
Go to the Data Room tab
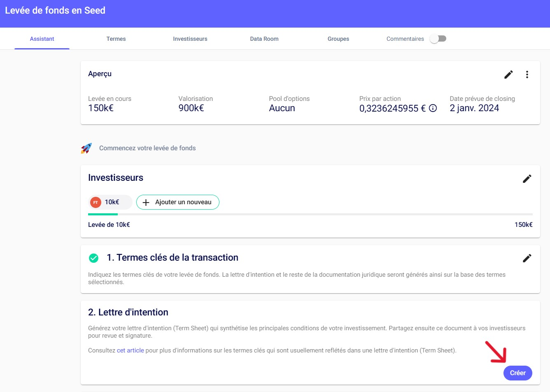[x=264, y=39]
